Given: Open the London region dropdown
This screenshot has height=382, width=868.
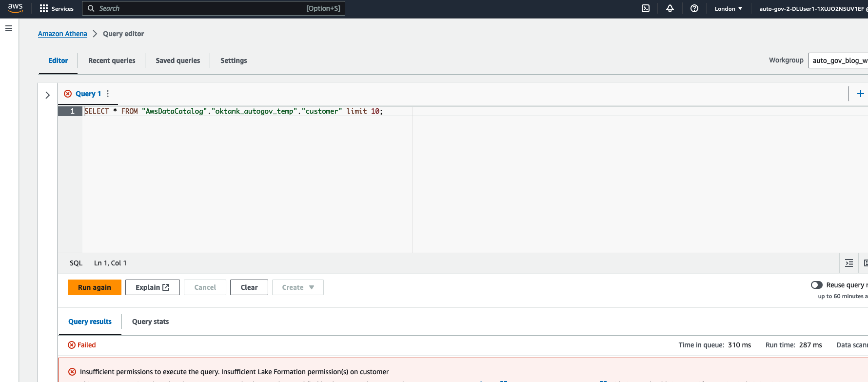Looking at the screenshot, I should [729, 8].
